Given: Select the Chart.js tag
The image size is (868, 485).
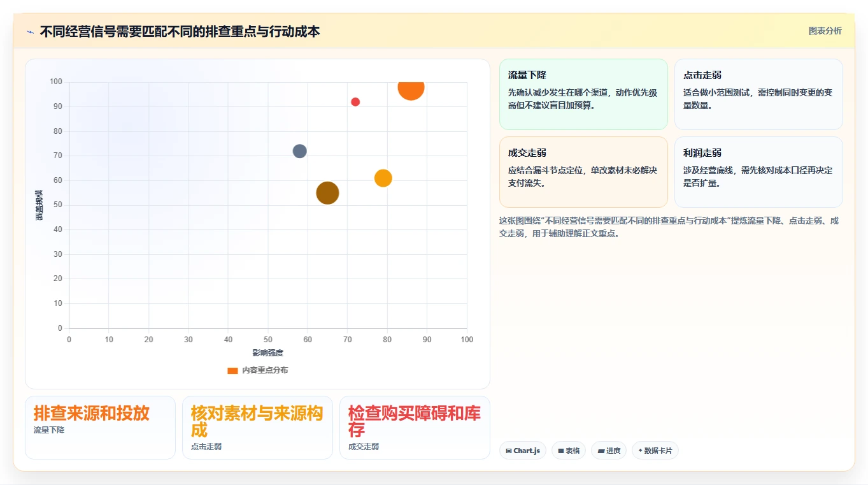Looking at the screenshot, I should pos(523,451).
